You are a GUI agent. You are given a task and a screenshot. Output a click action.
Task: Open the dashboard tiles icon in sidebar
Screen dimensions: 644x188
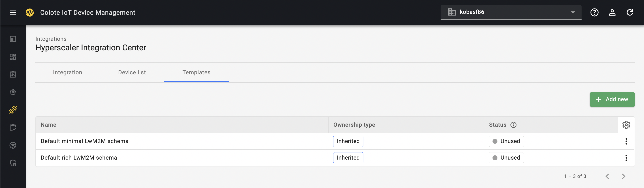coord(13,57)
